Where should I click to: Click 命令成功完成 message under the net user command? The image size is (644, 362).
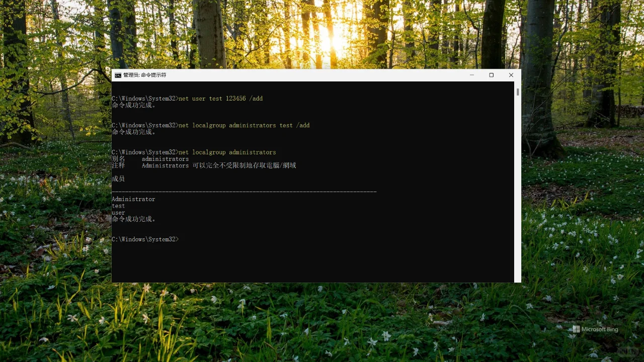click(134, 105)
